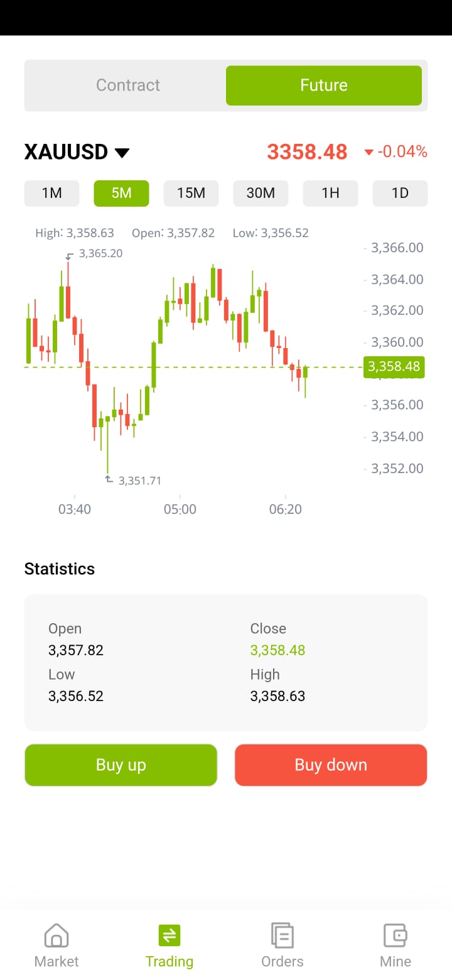This screenshot has height=980, width=452.
Task: Tap the 3,365.20 high marker arrow
Action: [x=70, y=254]
